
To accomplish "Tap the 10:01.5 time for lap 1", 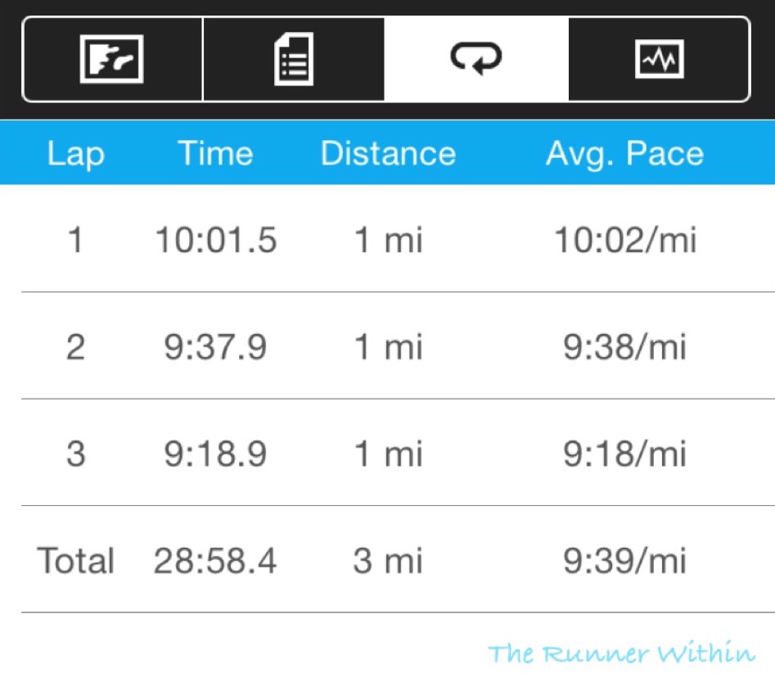I will click(x=216, y=242).
